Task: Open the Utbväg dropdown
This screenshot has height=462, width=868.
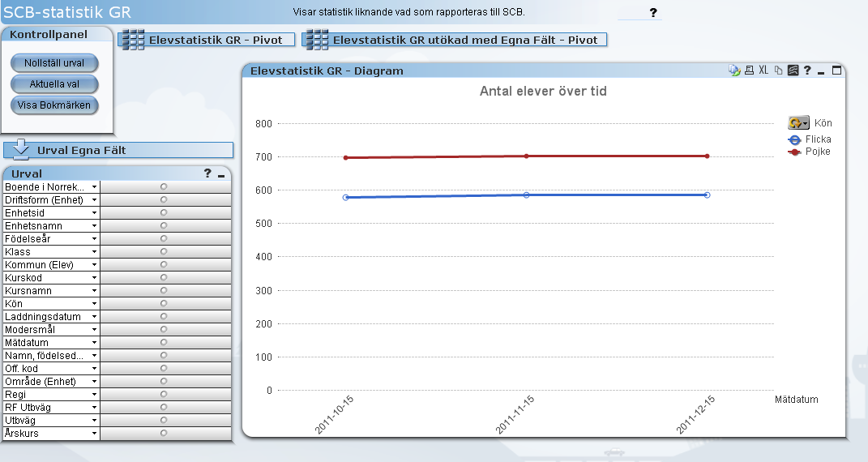Action: (x=94, y=421)
